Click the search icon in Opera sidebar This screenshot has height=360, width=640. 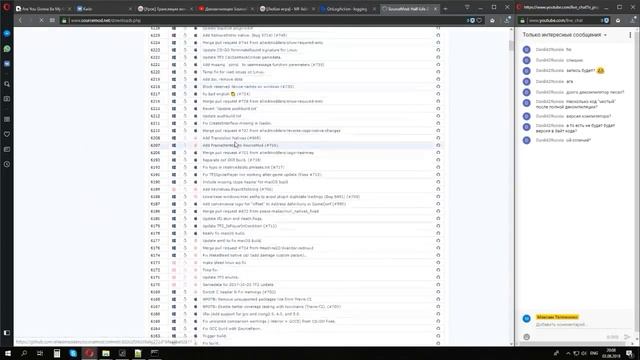click(7, 84)
